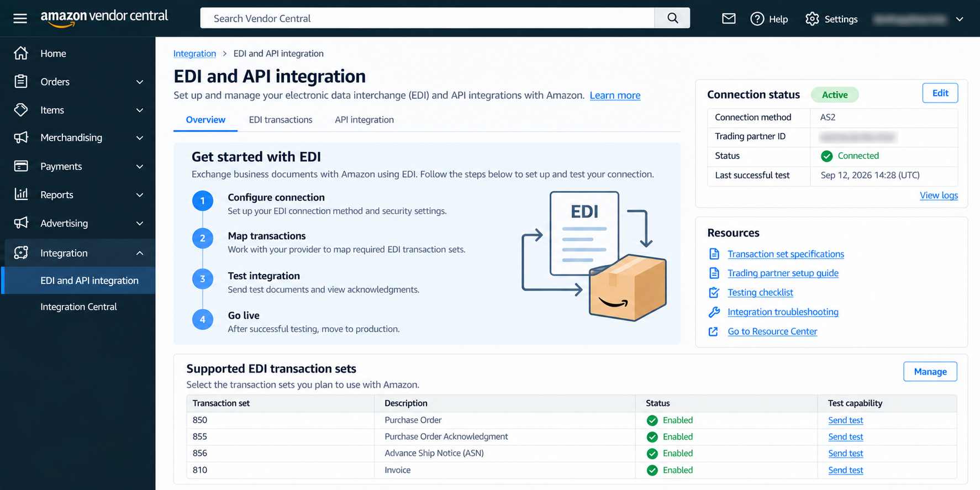
Task: Click the Transaction set specifications document icon
Action: (714, 254)
